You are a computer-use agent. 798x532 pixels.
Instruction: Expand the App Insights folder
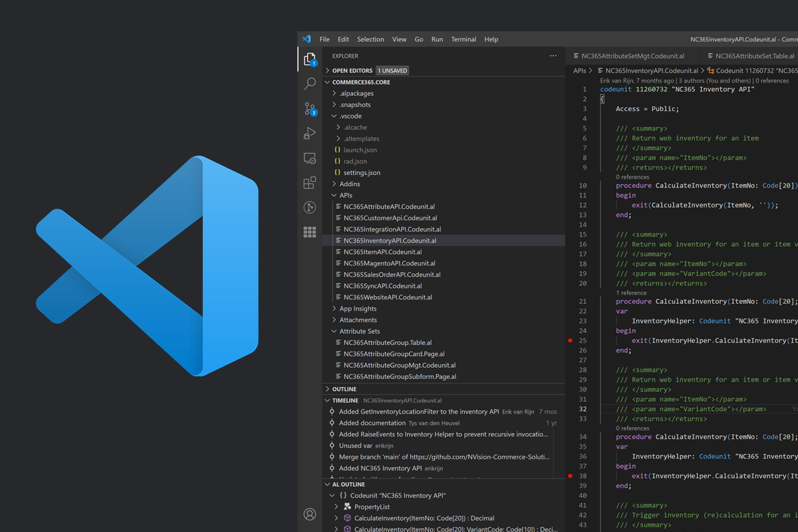tap(357, 309)
